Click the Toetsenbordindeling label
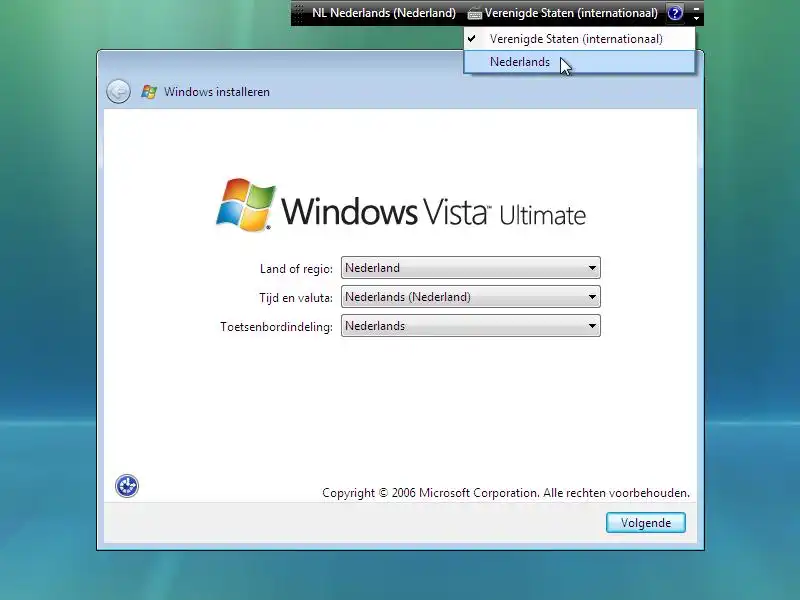Viewport: 800px width, 600px height. click(x=276, y=327)
